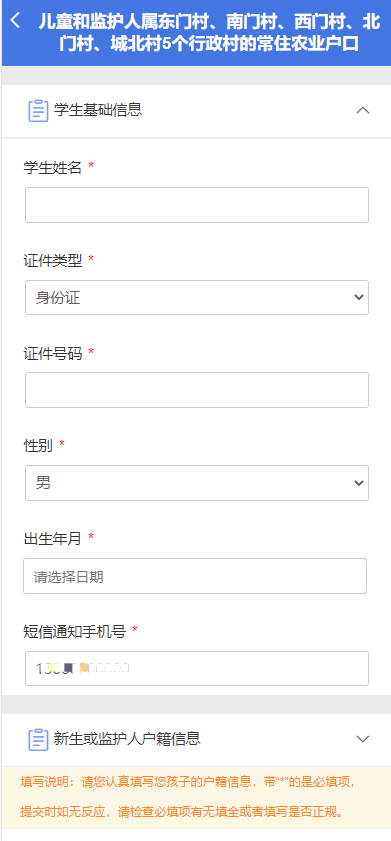Click the 出生年月 label text
Image resolution: width=391 pixels, height=841 pixels.
click(53, 538)
